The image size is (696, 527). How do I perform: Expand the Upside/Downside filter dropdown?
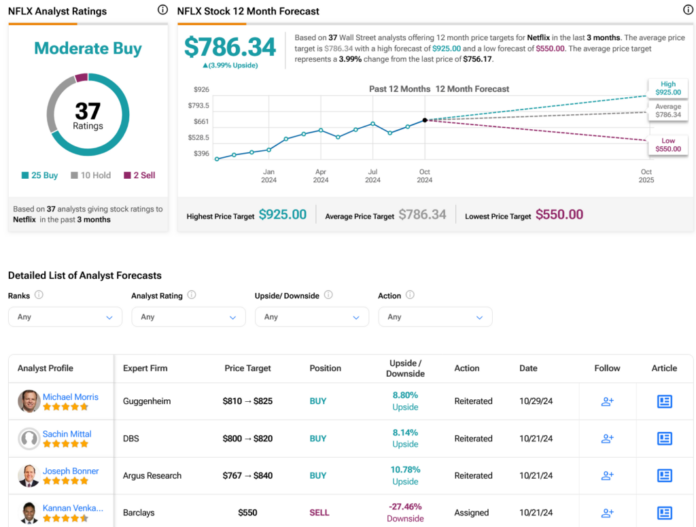click(x=311, y=316)
